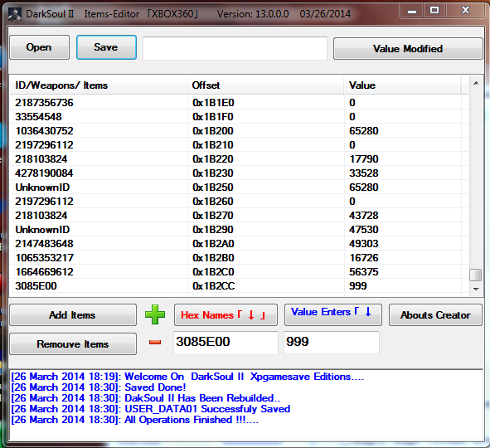Click the DarkSoul app icon in title bar

[x=14, y=14]
